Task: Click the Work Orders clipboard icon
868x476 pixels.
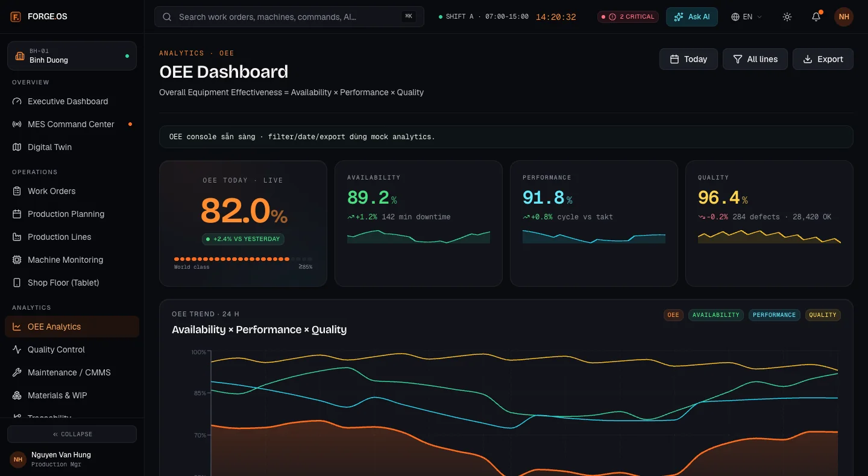Action: [17, 191]
